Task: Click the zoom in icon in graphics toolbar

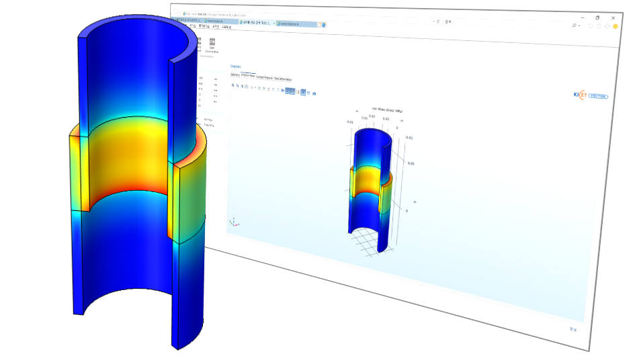Action: point(233,86)
